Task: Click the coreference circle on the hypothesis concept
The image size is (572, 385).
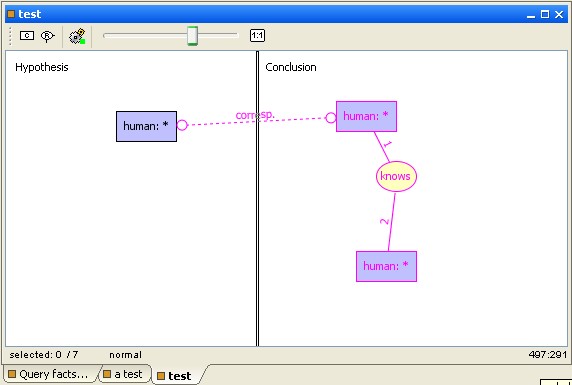Action: click(182, 125)
